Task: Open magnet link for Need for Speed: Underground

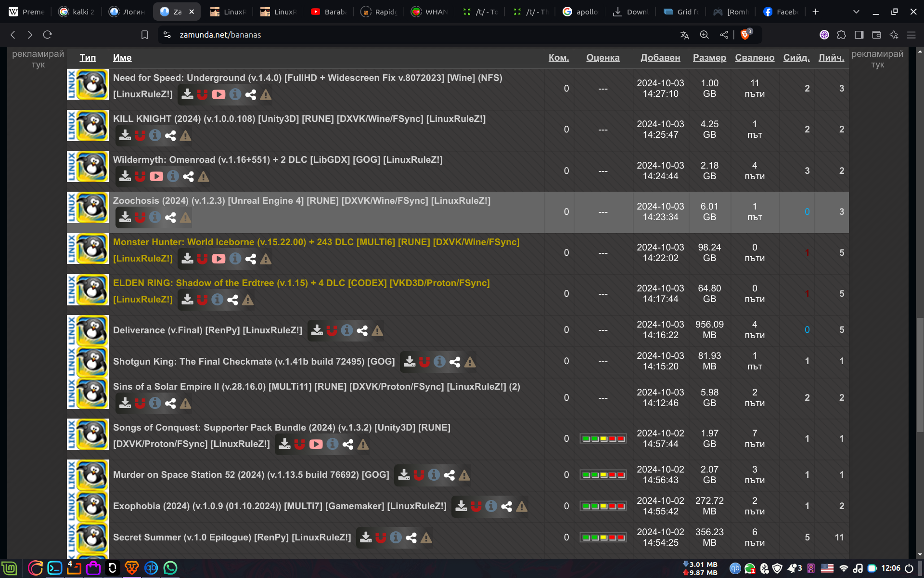Action: tap(202, 94)
